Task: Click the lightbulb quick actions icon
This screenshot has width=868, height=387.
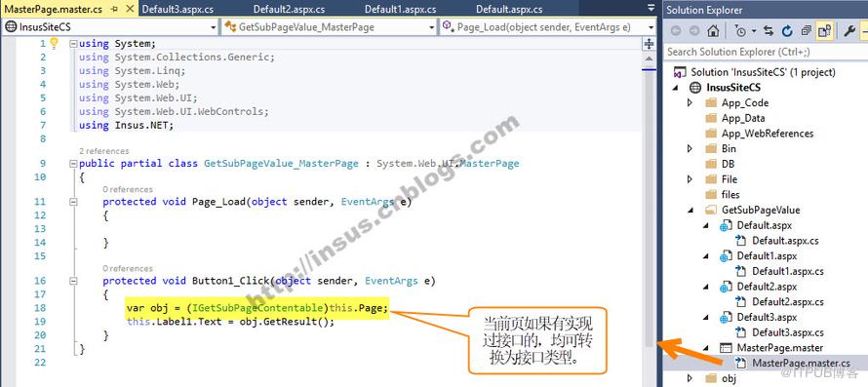Action: coord(55,42)
